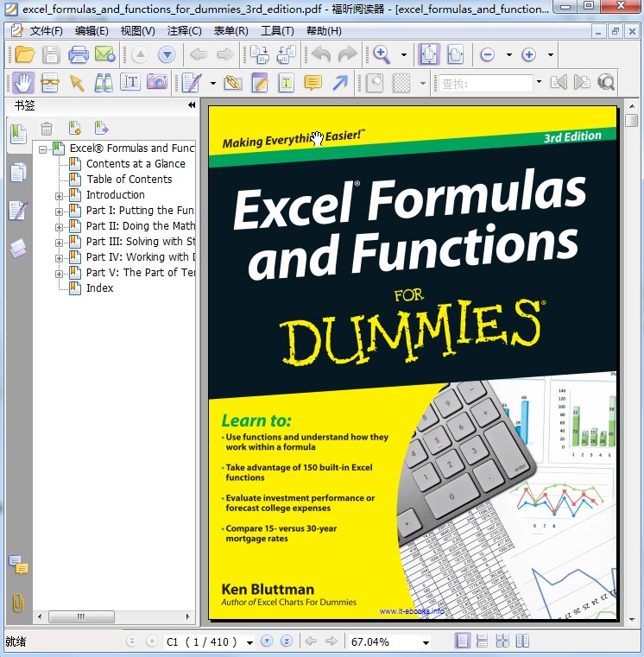The image size is (644, 657).
Task: Click the bookmark panel horizontal scrollbar thumb
Action: pos(81,616)
